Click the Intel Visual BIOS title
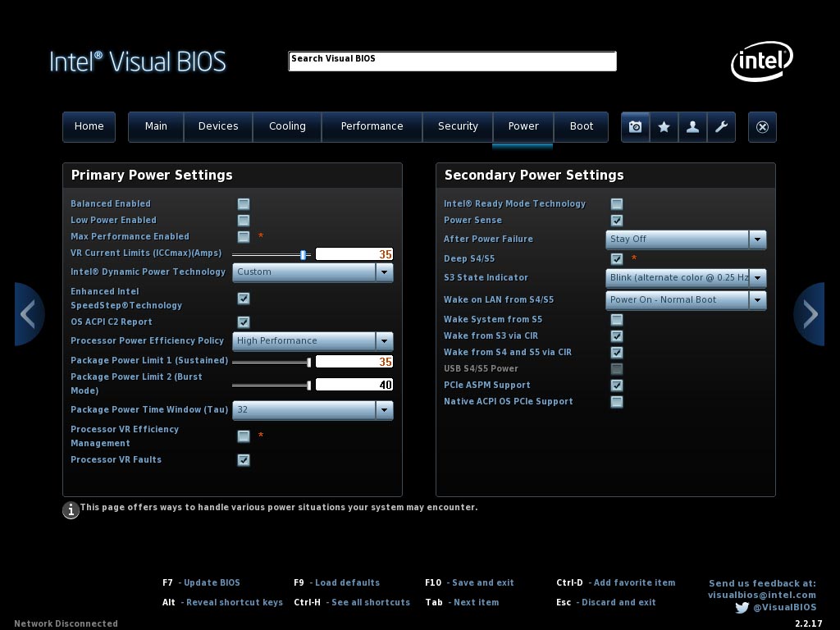Image resolution: width=840 pixels, height=630 pixels. pyautogui.click(x=138, y=62)
